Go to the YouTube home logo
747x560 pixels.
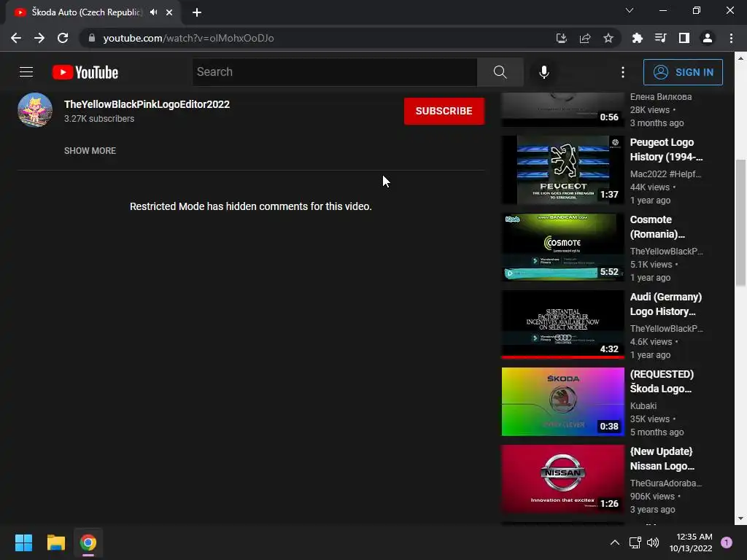85,72
